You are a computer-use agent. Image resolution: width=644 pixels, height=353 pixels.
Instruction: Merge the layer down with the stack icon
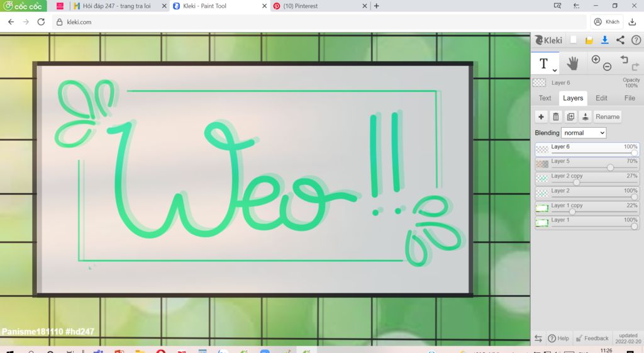586,116
